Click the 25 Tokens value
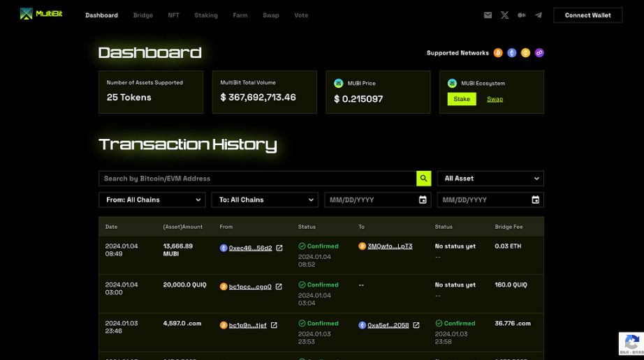 coord(129,97)
